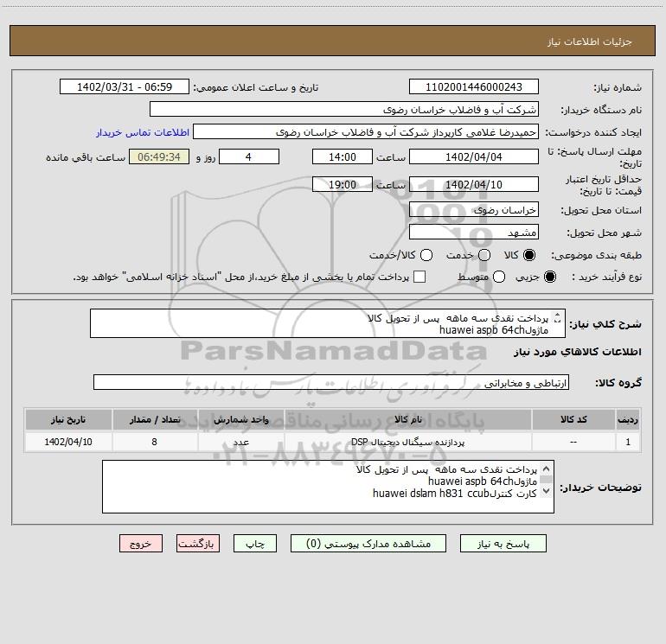Tick the اسناد خزانه اسلامی payment checkbox
The height and width of the screenshot is (644, 666).
(419, 277)
